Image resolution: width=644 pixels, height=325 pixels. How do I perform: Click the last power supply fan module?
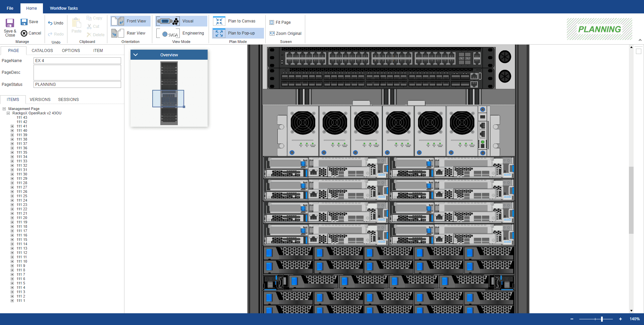[462, 131]
